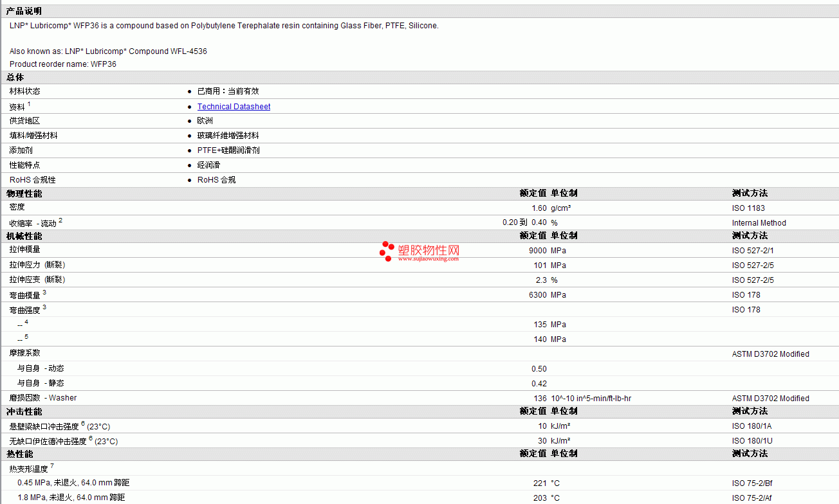The image size is (839, 504).
Task: Click the 热变形温度 label
Action: [x=28, y=469]
